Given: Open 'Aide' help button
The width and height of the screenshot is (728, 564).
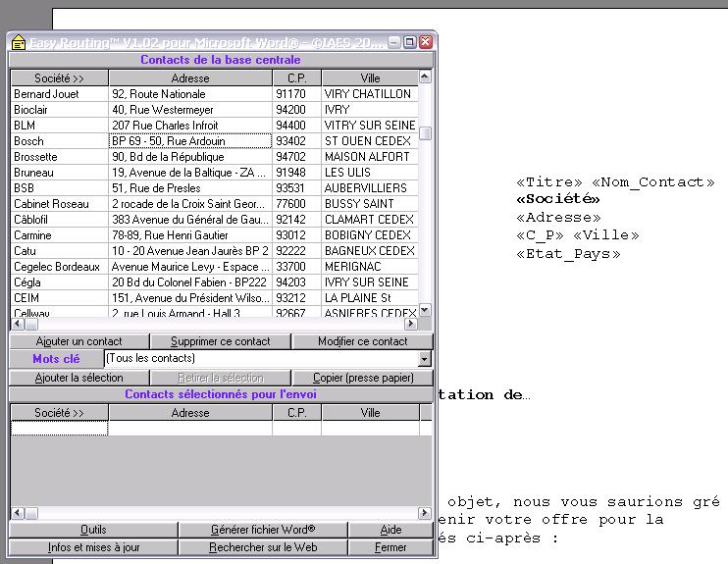Looking at the screenshot, I should (x=390, y=530).
